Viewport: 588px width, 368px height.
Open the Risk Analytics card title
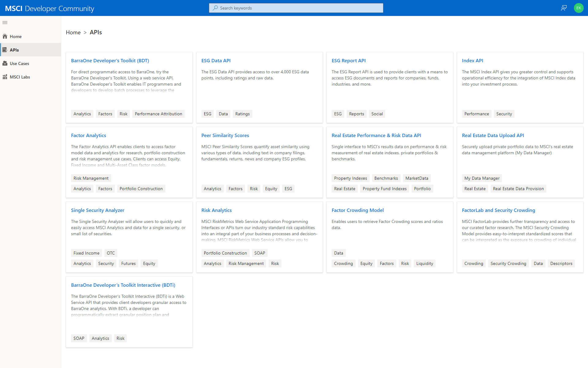(x=217, y=210)
